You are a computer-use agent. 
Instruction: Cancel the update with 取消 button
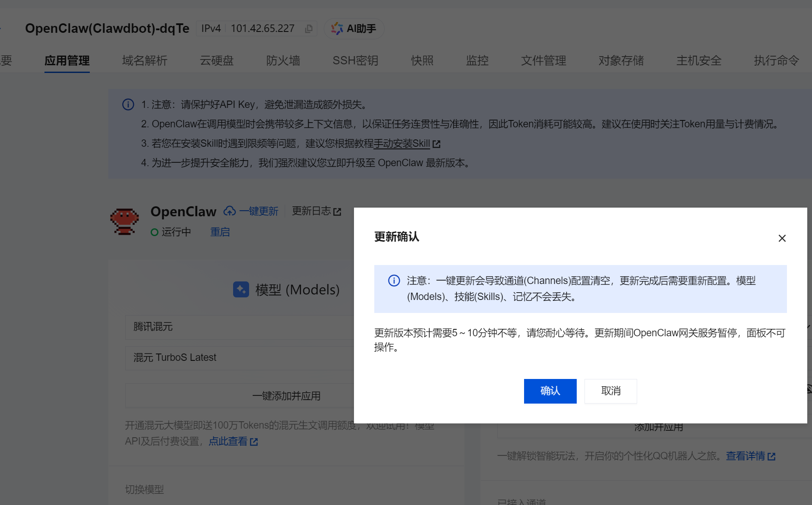point(610,391)
